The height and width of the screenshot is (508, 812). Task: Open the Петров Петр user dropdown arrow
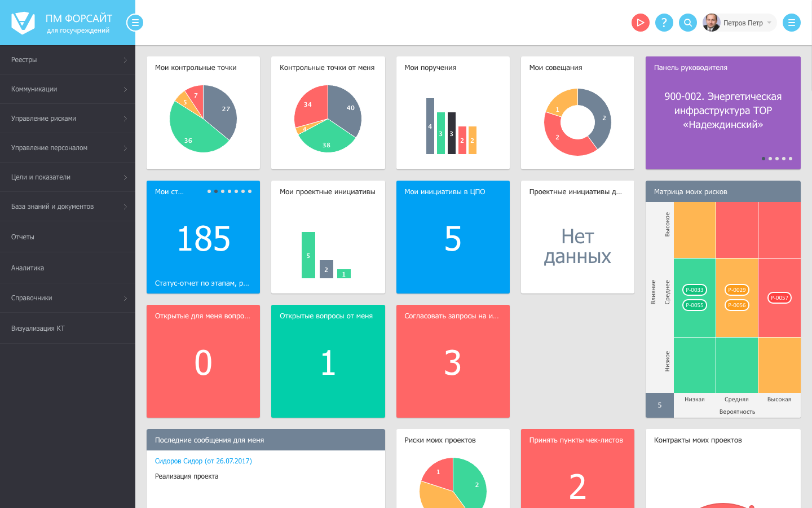pyautogui.click(x=769, y=23)
